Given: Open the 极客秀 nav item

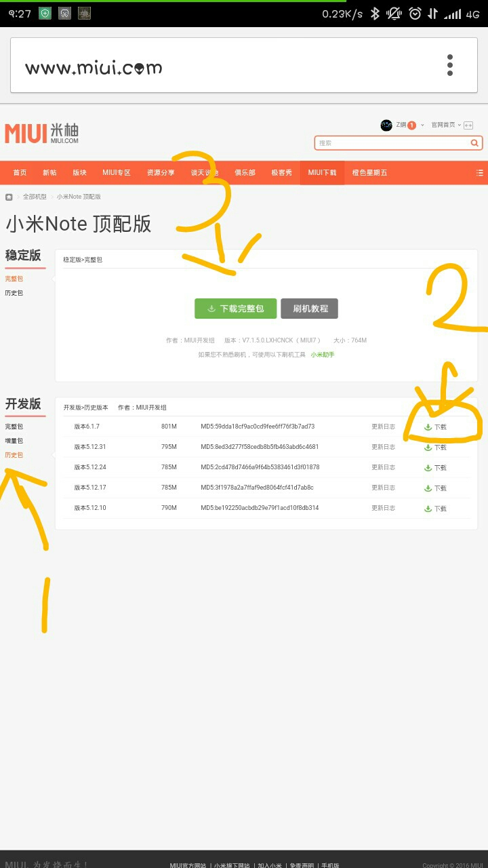Looking at the screenshot, I should tap(281, 173).
